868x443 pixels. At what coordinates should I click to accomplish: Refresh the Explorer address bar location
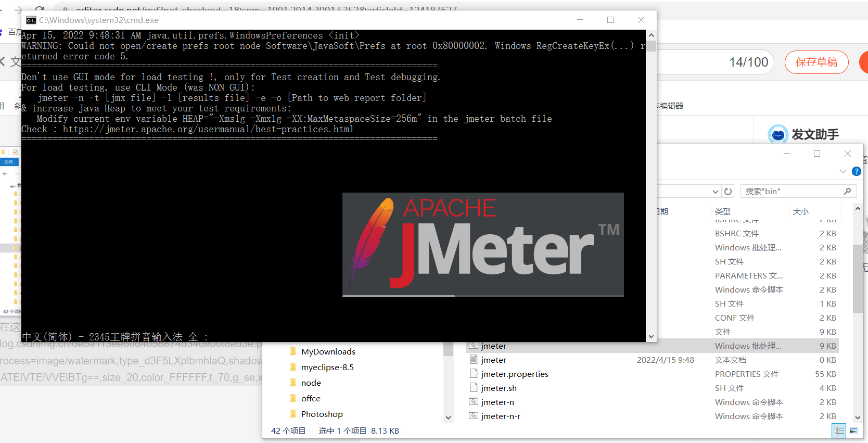click(728, 192)
